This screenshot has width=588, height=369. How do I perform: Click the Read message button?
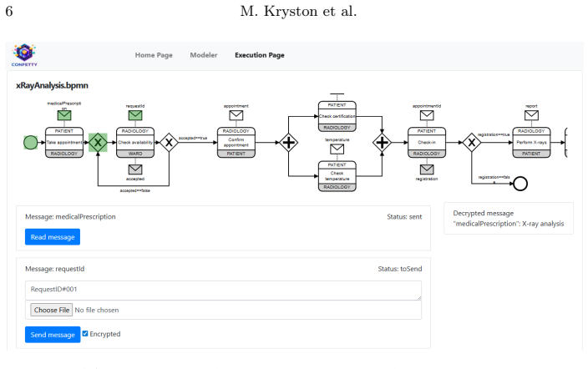53,237
